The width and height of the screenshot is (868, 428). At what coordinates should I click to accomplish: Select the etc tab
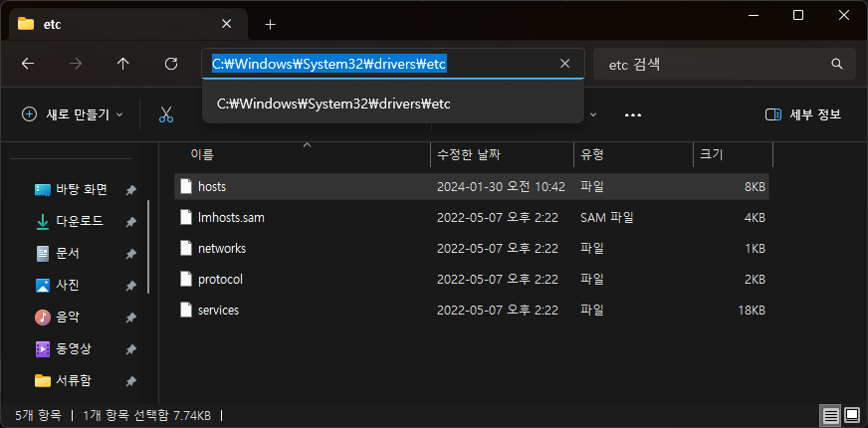point(128,24)
